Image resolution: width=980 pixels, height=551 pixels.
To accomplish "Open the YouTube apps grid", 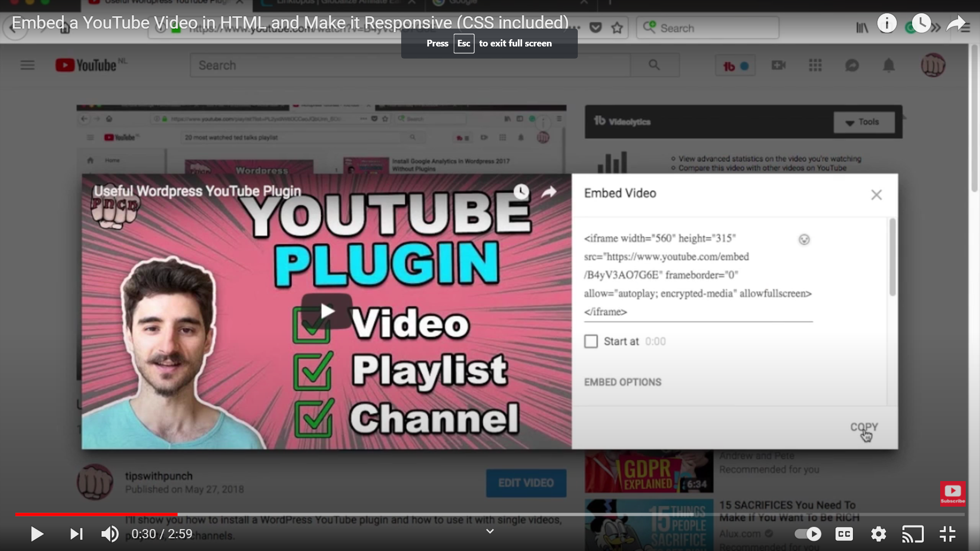I will [x=815, y=65].
